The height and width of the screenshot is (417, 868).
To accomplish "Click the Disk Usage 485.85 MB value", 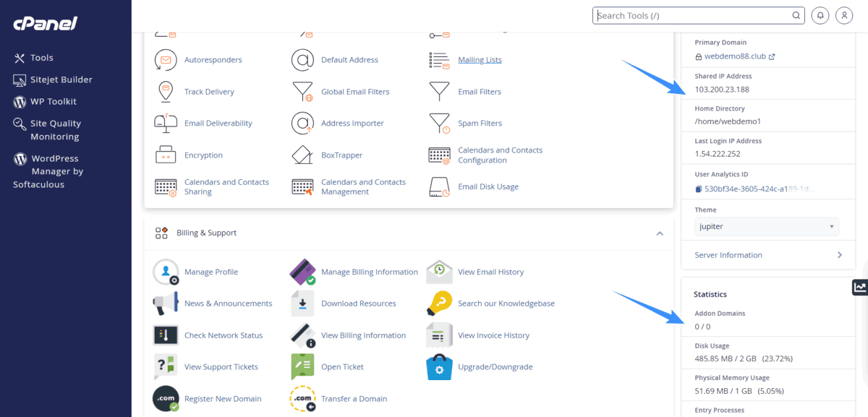I will 742,358.
